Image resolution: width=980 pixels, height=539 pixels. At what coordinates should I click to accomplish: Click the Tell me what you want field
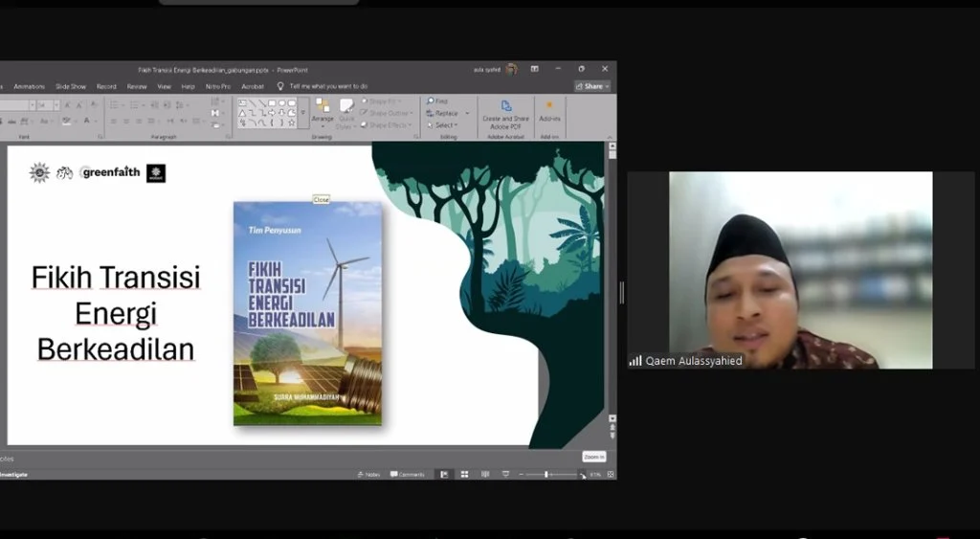coord(327,86)
